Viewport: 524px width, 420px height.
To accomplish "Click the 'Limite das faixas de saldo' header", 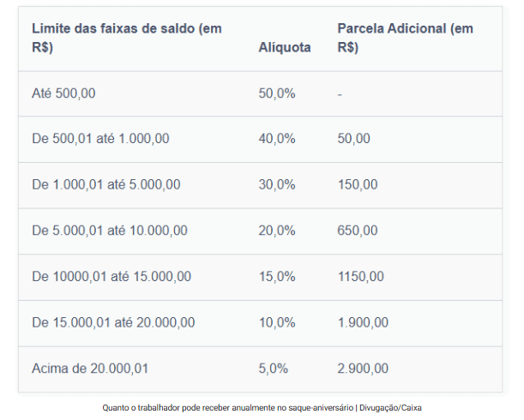I will 126,39.
